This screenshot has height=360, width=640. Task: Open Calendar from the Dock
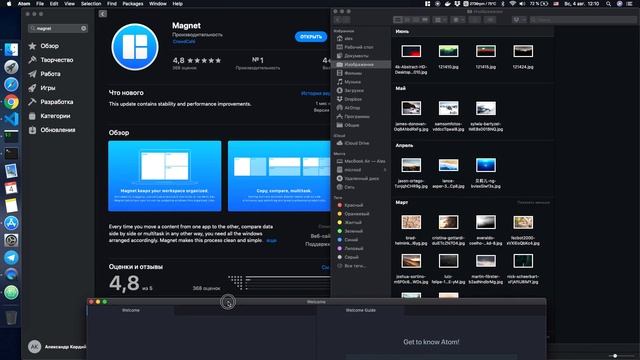coord(11,188)
